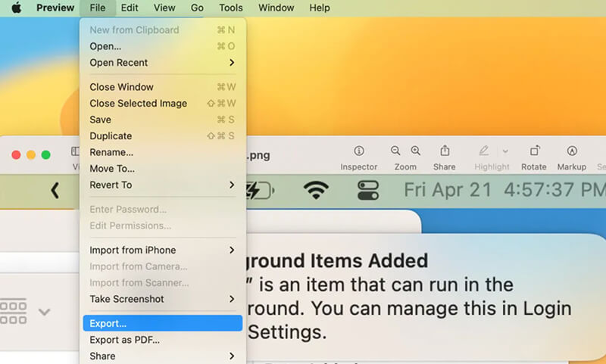Click the sidebar view icon in Preview toolbar
This screenshot has width=606, height=364.
point(75,151)
